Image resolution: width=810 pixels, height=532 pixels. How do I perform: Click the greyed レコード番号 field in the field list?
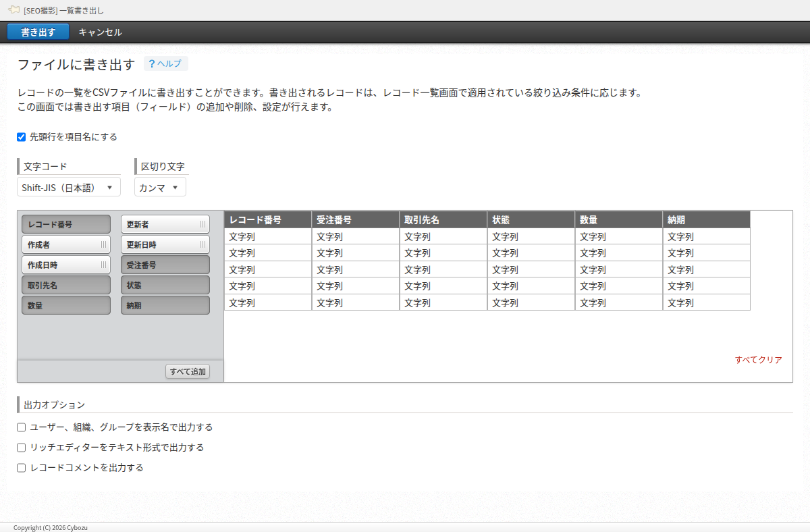(65, 224)
